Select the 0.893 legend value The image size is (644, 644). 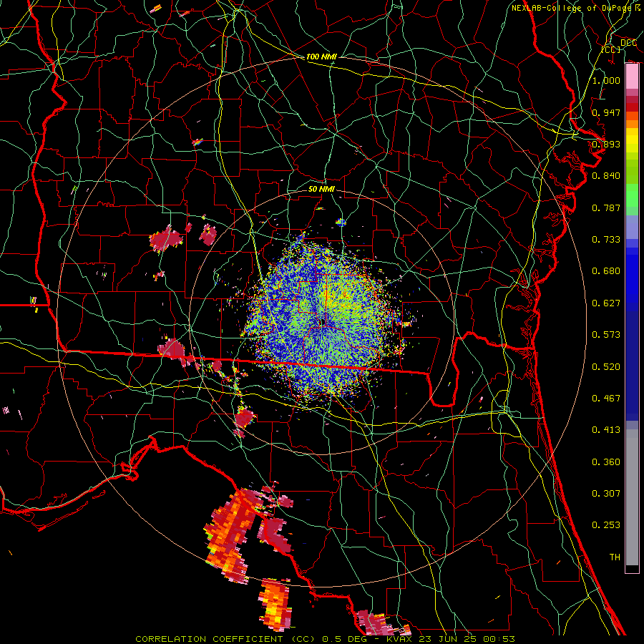coord(606,144)
